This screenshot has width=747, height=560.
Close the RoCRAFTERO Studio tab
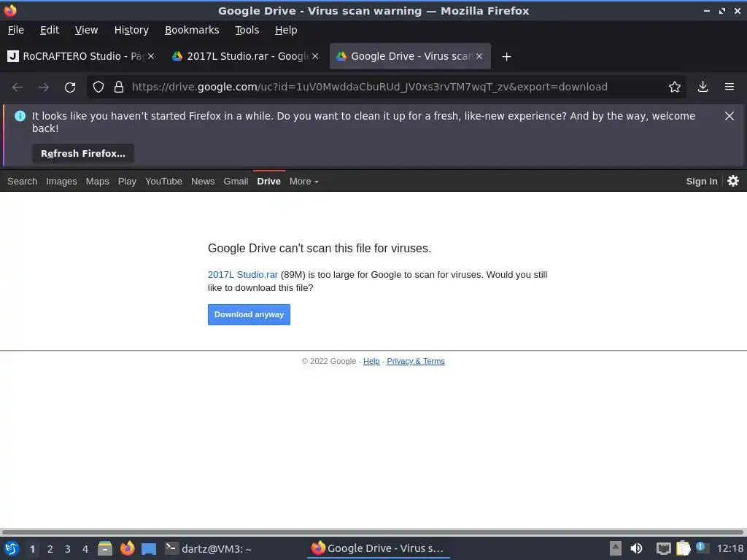point(150,56)
